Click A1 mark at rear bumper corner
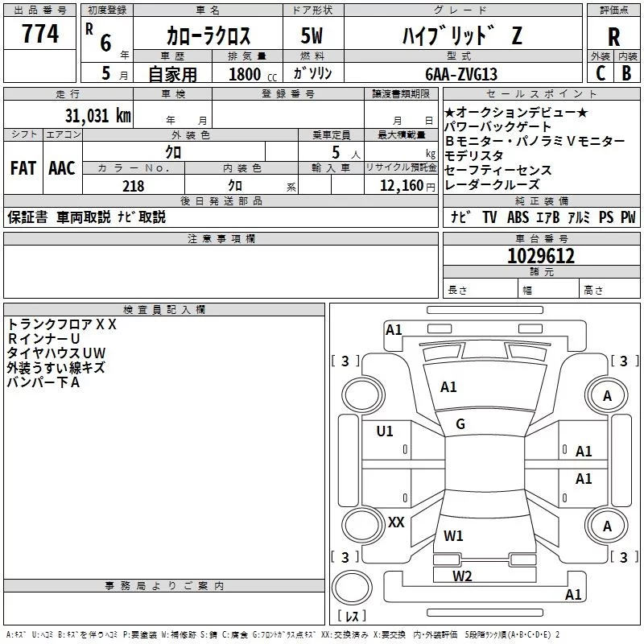644x644 pixels. click(x=573, y=595)
